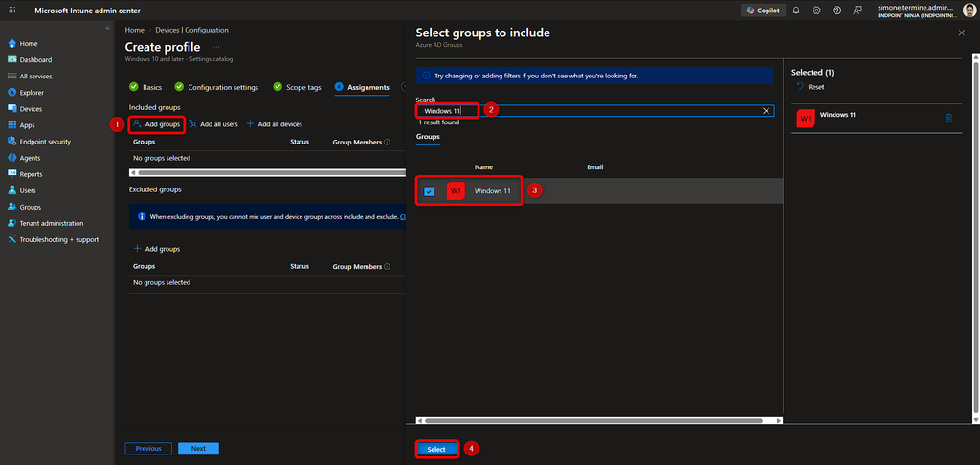Click the info banner about filters
This screenshot has height=465, width=980.
tap(595, 76)
